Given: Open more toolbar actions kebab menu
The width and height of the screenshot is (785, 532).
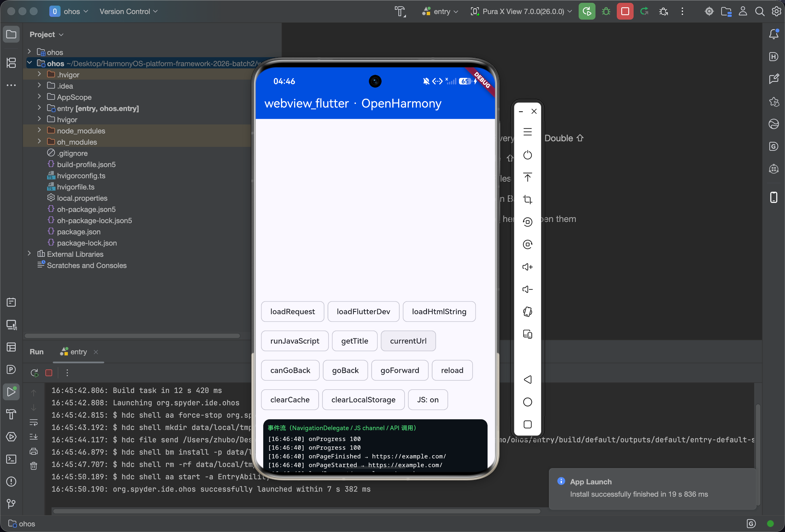Looking at the screenshot, I should 682,11.
